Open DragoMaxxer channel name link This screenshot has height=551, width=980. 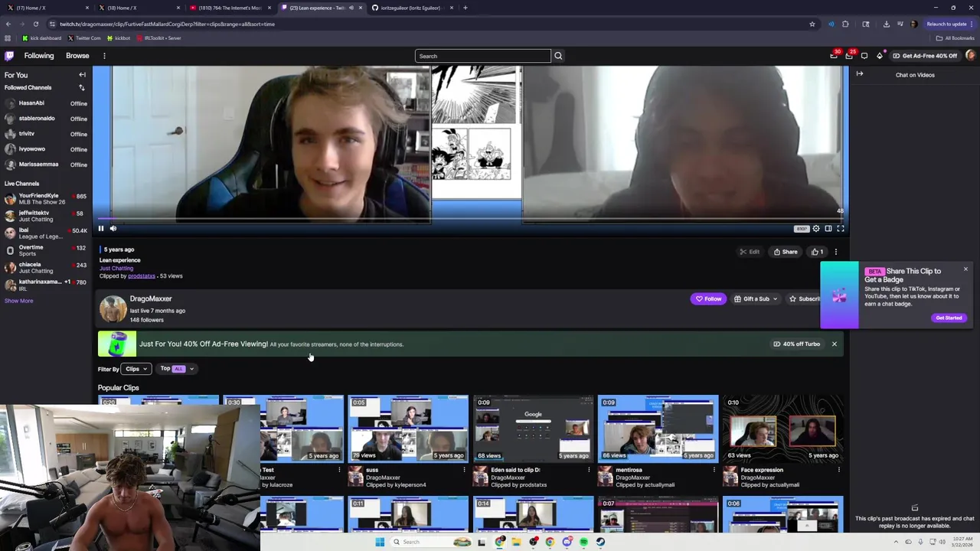coord(151,299)
